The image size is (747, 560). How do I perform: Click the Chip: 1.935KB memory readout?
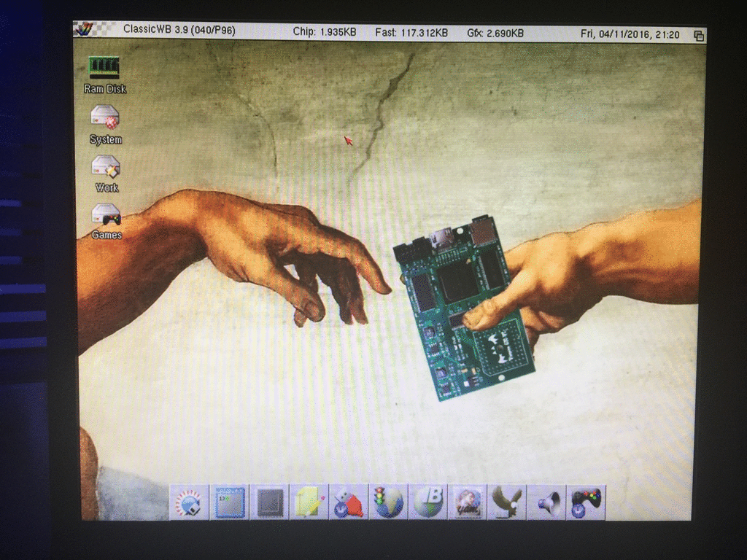click(x=325, y=32)
